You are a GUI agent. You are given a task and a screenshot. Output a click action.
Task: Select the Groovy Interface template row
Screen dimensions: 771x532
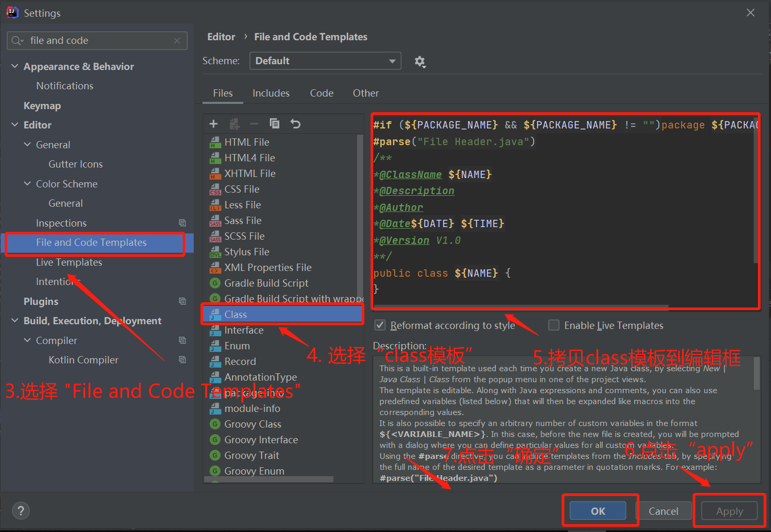[x=283, y=440]
